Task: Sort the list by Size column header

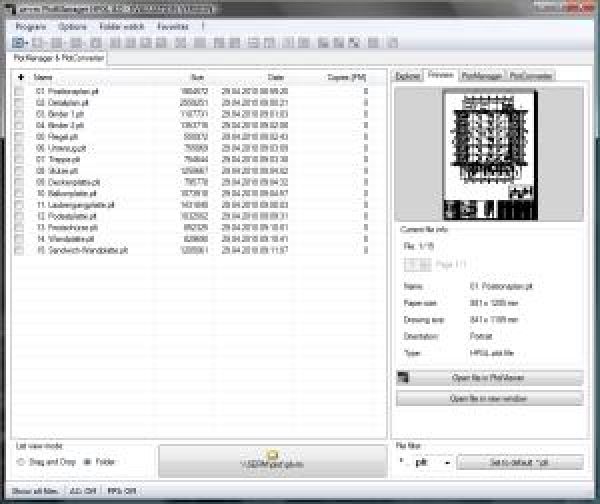Action: tap(197, 77)
